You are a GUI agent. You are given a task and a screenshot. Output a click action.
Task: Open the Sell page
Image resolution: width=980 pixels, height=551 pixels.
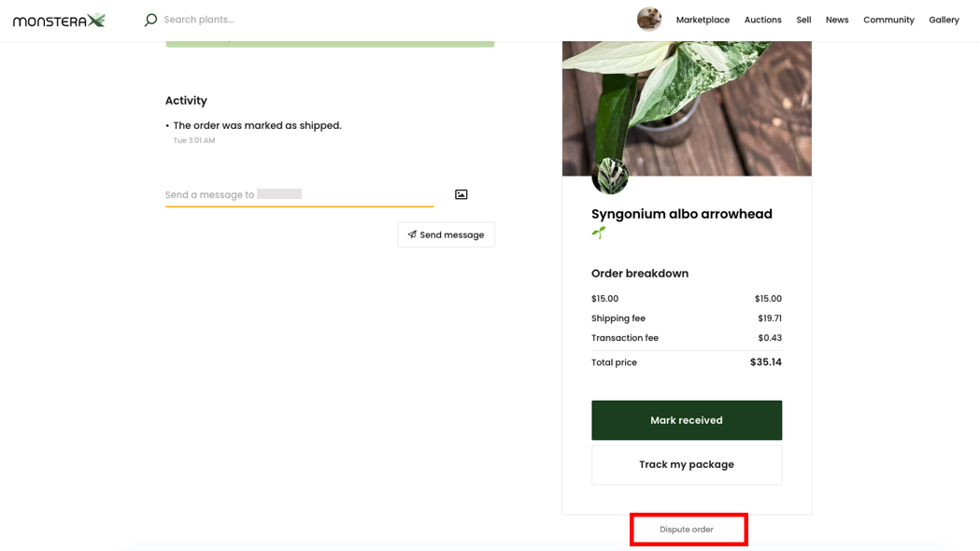[803, 20]
